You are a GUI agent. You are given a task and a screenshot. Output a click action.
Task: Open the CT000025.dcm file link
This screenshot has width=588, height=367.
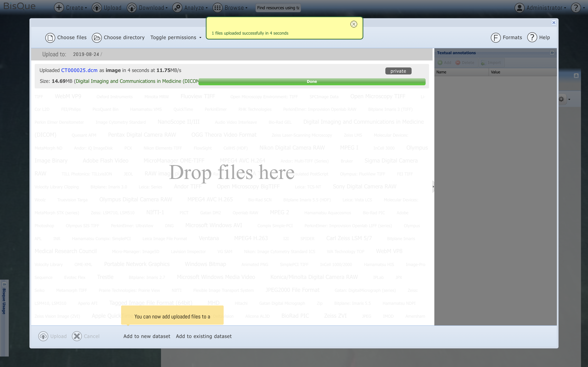tap(79, 70)
